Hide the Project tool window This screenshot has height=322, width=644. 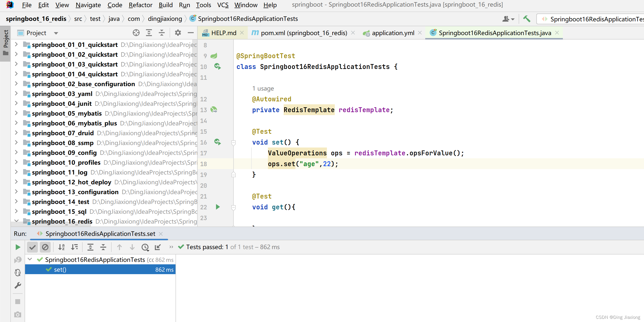pyautogui.click(x=191, y=33)
